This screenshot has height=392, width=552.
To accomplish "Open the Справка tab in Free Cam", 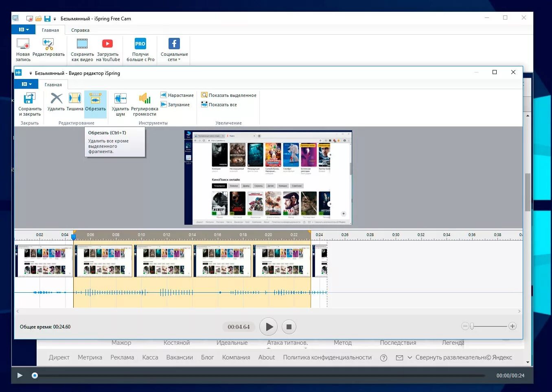I will tap(80, 30).
